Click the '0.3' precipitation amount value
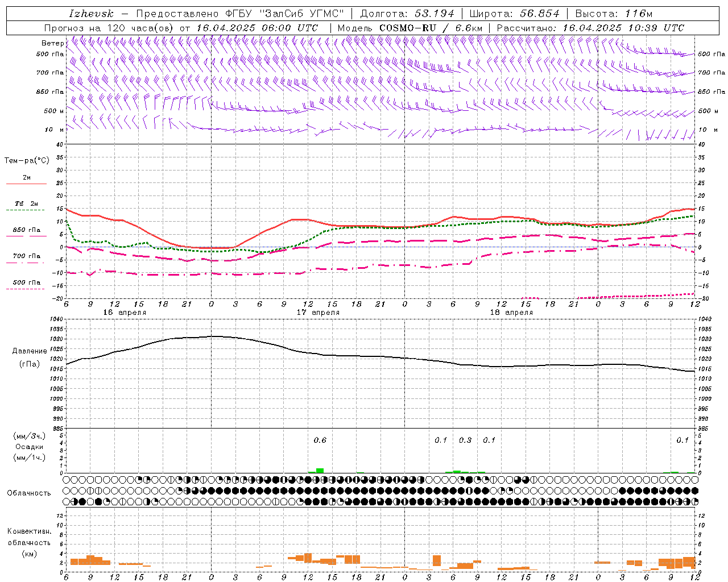This screenshot has height=582, width=728. 465,440
